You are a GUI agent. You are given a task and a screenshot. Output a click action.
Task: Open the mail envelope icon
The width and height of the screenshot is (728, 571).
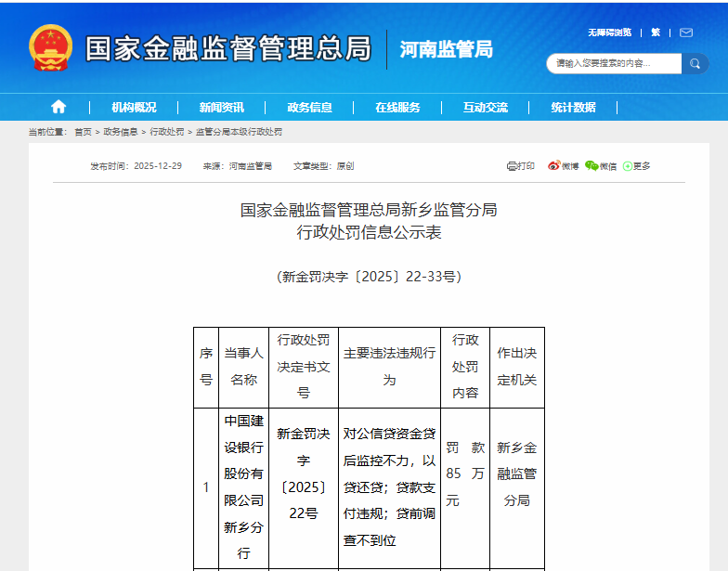click(686, 32)
